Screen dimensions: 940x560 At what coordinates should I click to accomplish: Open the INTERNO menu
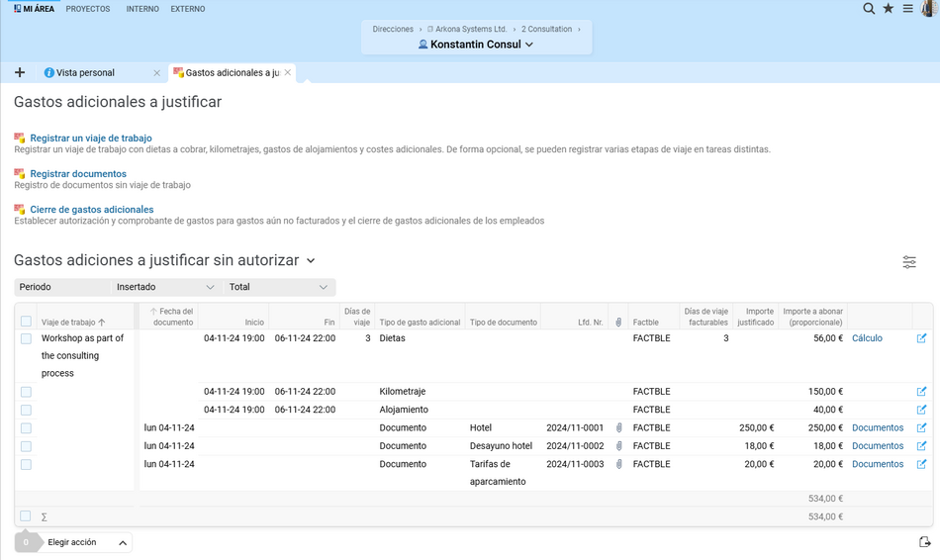coord(142,9)
